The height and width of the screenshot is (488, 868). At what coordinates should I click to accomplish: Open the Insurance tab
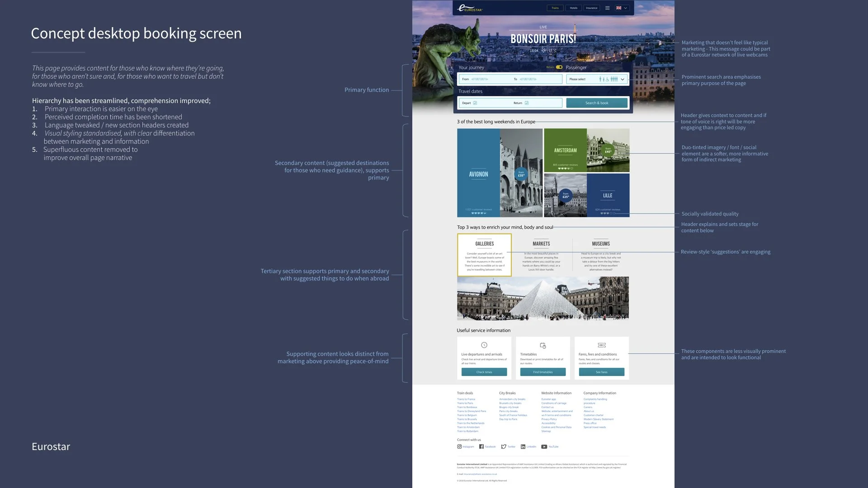[x=591, y=8]
